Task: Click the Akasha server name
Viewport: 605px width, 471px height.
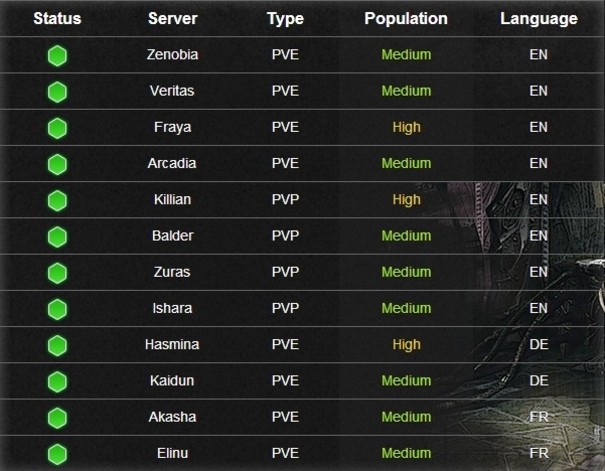Action: (x=172, y=417)
